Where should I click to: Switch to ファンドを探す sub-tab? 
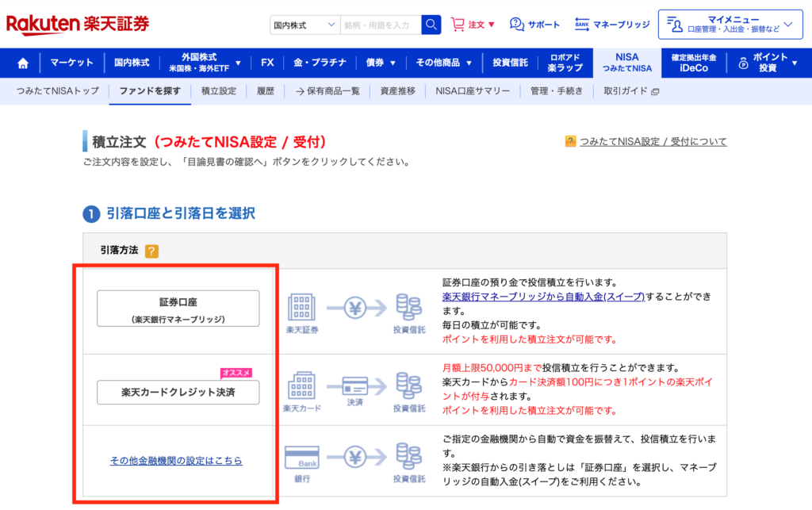(x=150, y=91)
